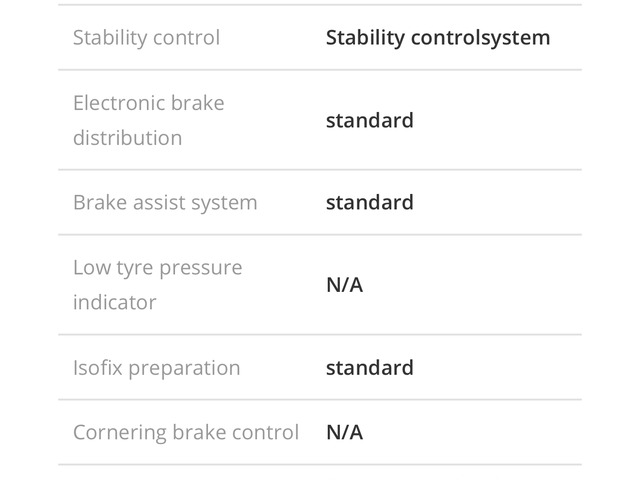
Task: Click the divider below Cornering brake control row
Action: [319, 465]
